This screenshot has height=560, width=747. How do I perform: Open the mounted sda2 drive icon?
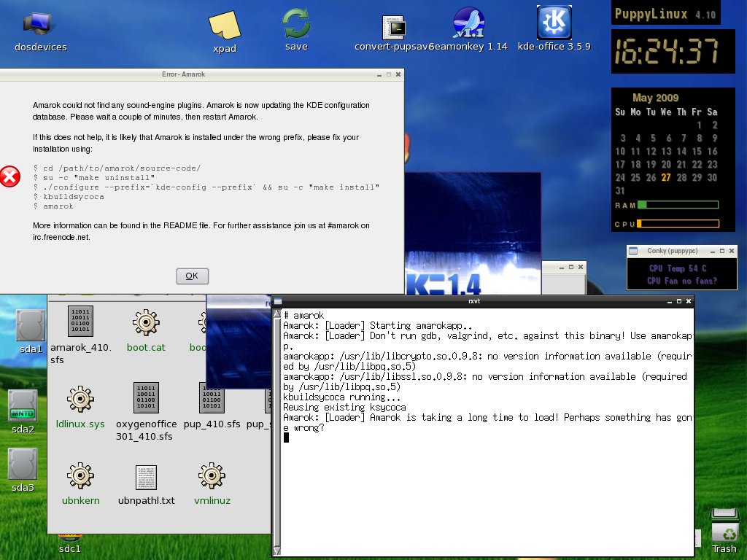coord(23,405)
